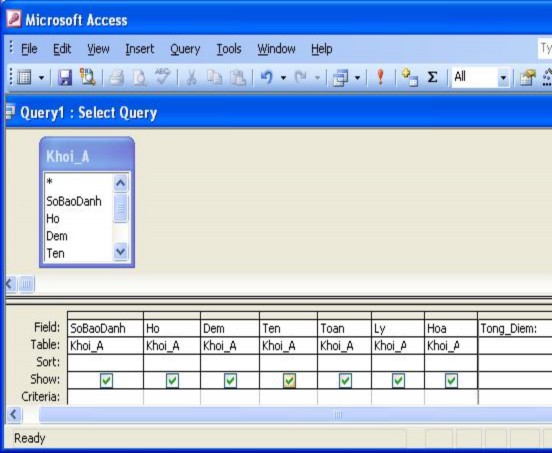Open the Redo history dropdown arrow

click(317, 77)
